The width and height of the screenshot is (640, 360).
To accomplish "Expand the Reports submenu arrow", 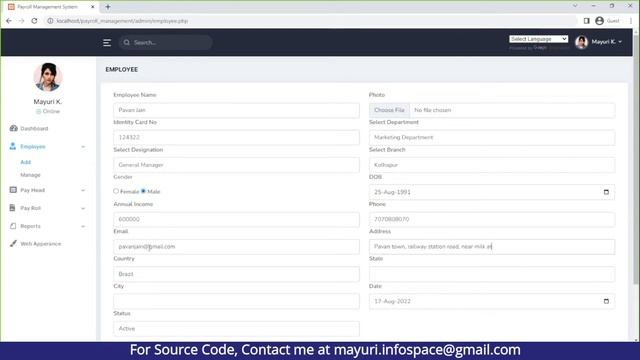I will [83, 227].
